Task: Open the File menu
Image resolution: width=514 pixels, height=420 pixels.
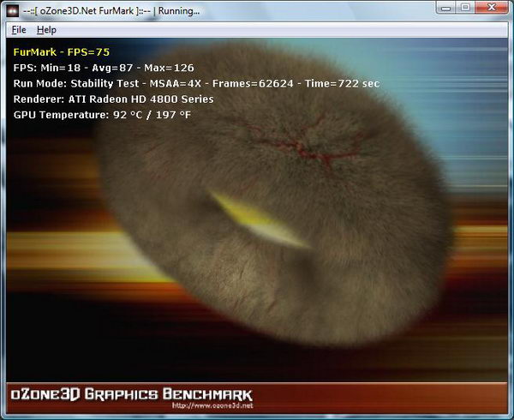Action: [19, 30]
